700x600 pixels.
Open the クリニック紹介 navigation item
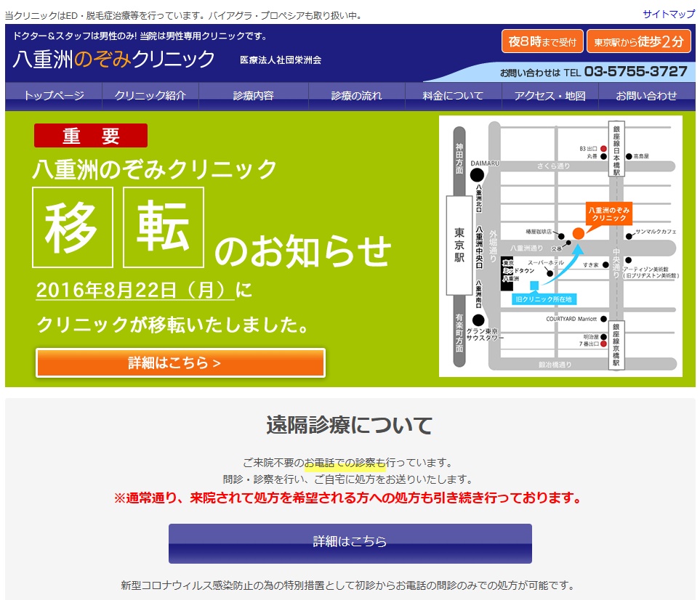pyautogui.click(x=150, y=96)
